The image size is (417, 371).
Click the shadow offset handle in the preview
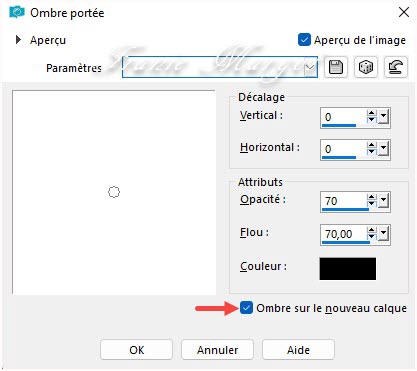114,192
